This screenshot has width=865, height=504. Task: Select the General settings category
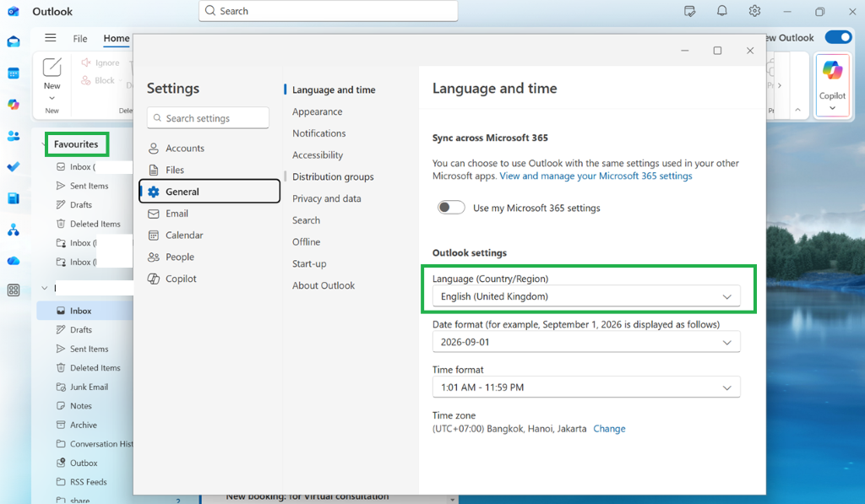[209, 192]
